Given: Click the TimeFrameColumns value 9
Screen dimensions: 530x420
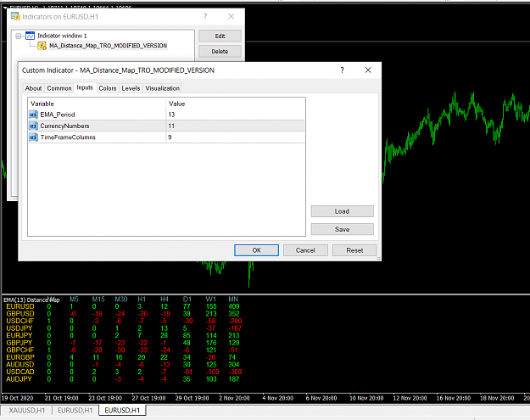Looking at the screenshot, I should (x=170, y=137).
